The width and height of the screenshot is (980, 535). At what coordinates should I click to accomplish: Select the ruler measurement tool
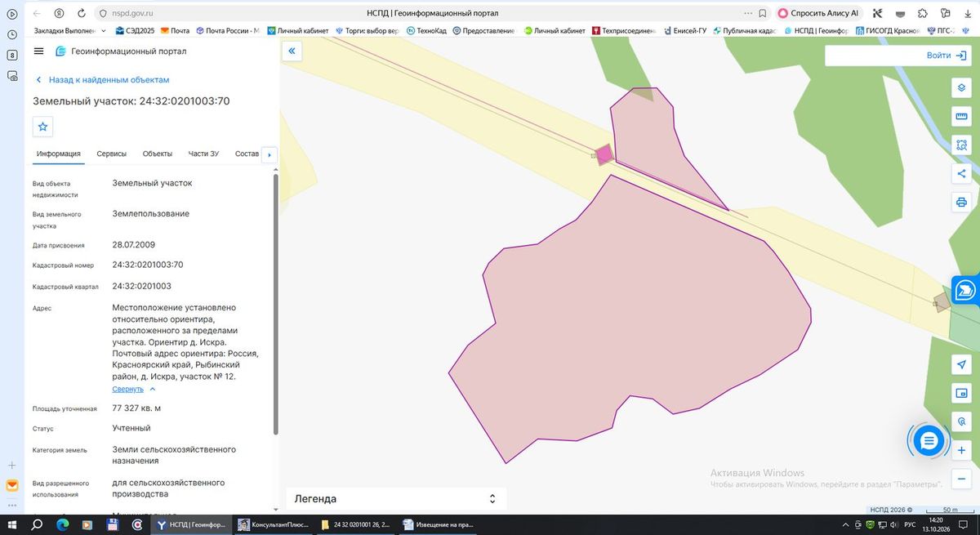[961, 117]
